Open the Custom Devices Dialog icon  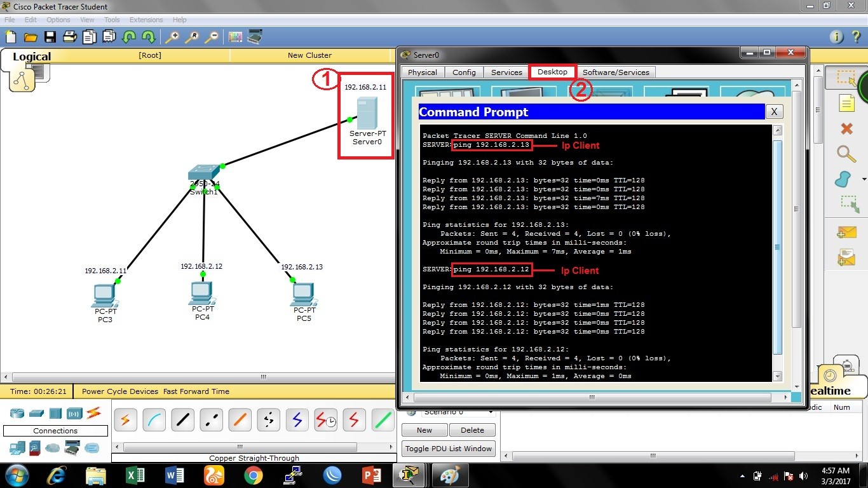click(x=255, y=37)
